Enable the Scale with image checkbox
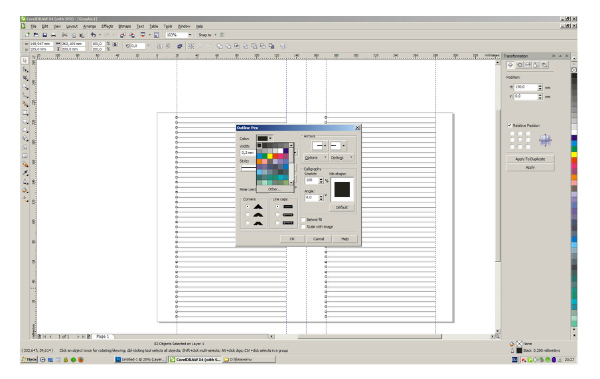The width and height of the screenshot is (600, 379). click(303, 227)
